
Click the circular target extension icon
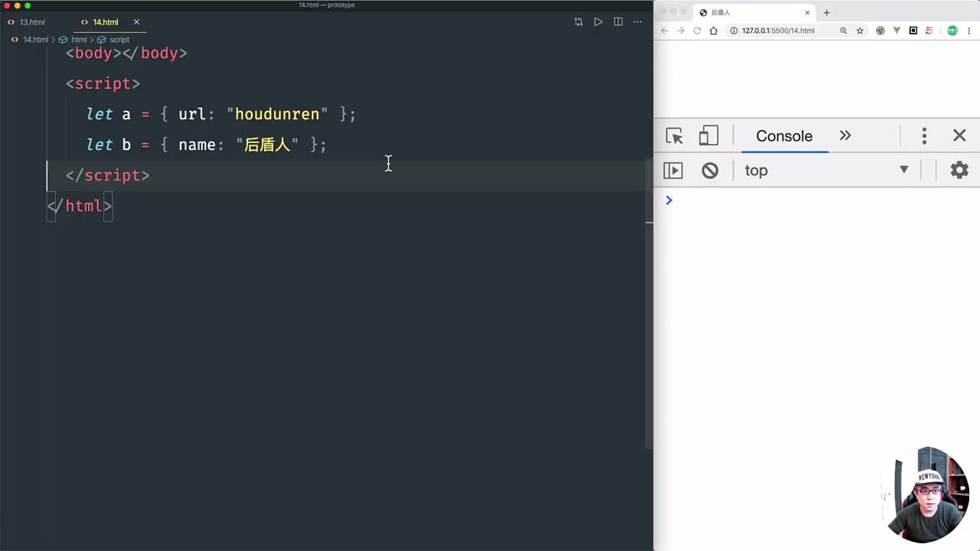pos(880,31)
